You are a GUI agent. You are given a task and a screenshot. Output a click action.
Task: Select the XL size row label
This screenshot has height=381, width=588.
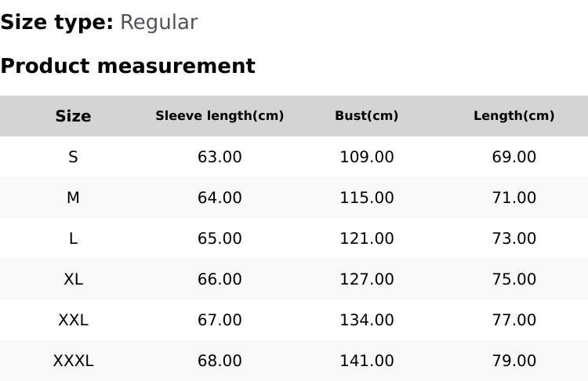73,279
